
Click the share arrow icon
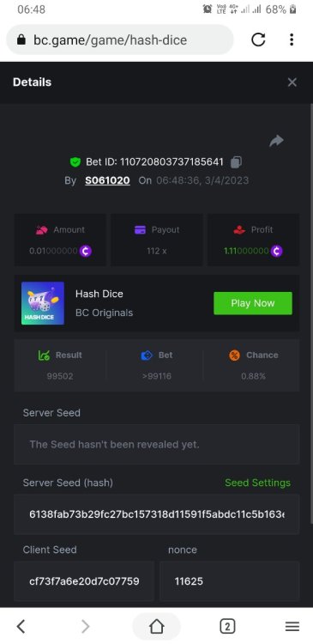click(x=276, y=141)
